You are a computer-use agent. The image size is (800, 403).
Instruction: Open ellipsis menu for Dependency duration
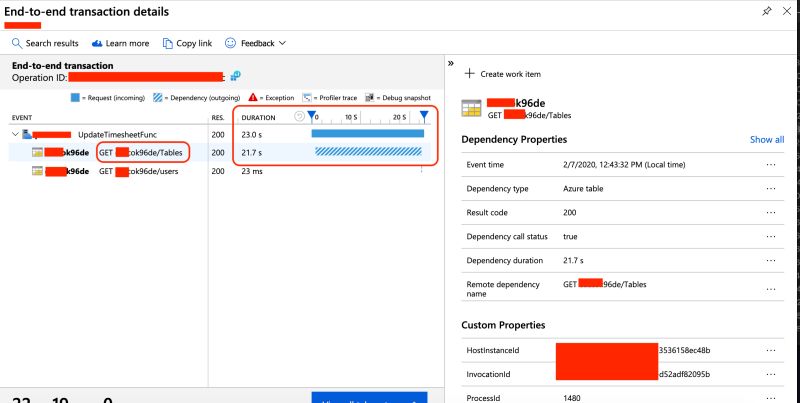coord(771,261)
